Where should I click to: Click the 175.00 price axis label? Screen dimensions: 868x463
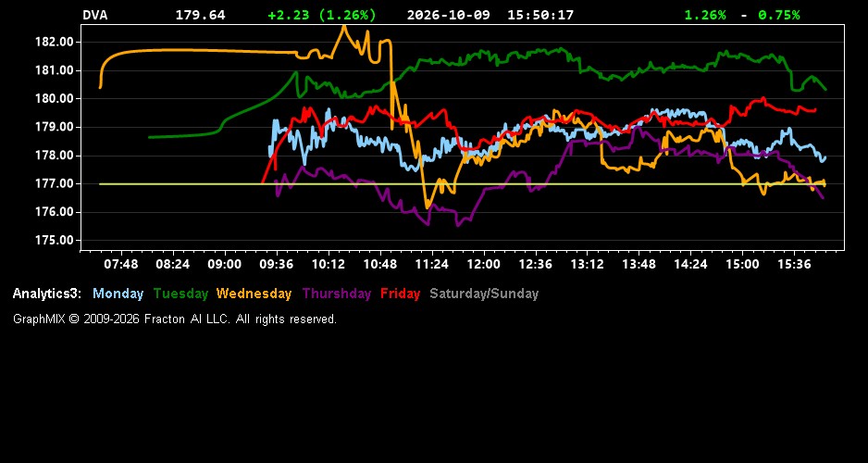55,241
